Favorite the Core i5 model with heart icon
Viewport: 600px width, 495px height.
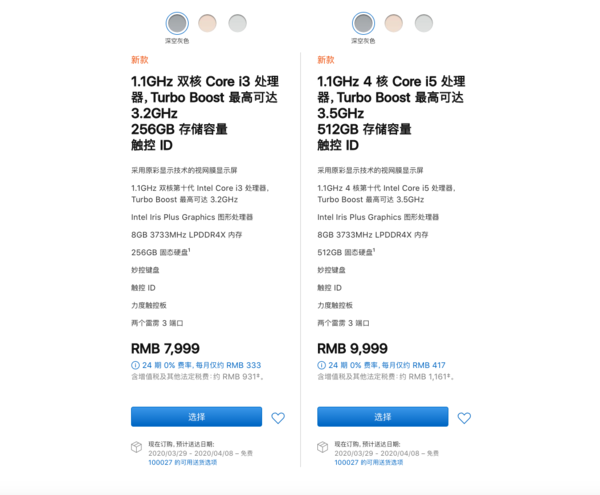464,418
